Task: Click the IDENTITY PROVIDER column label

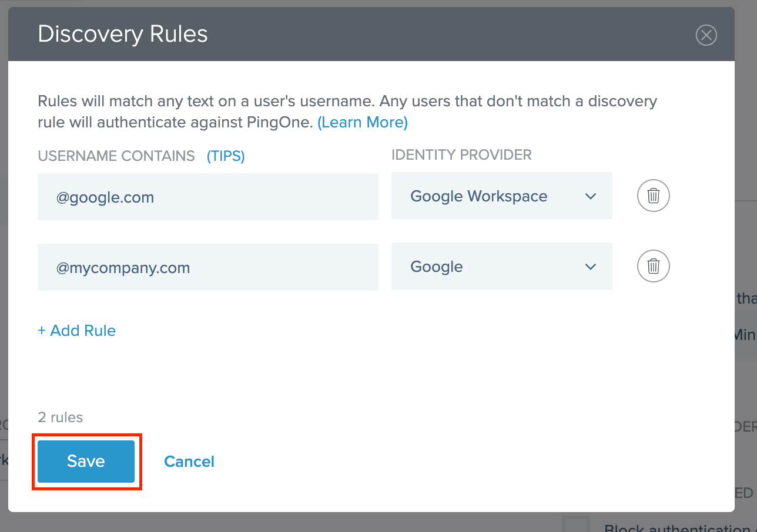Action: click(461, 154)
